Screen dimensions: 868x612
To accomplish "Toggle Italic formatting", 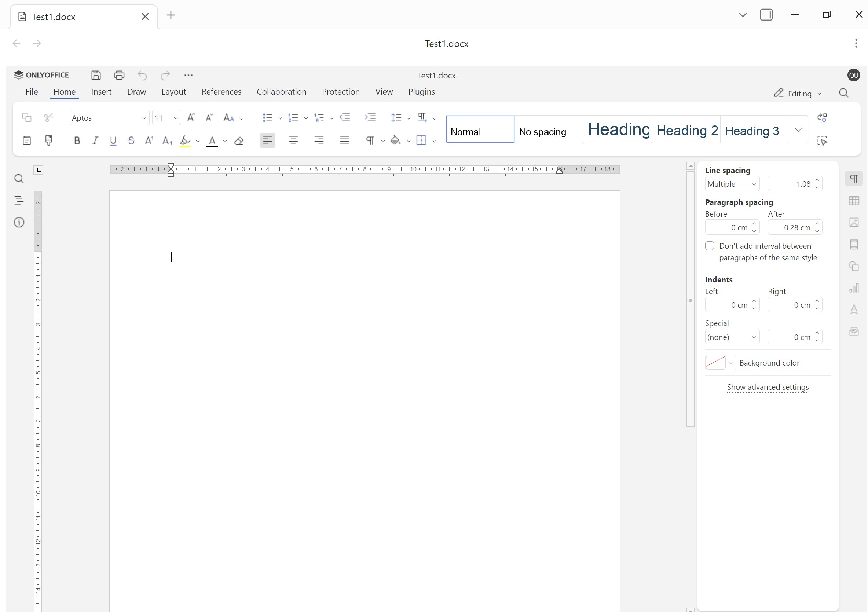I will (95, 140).
